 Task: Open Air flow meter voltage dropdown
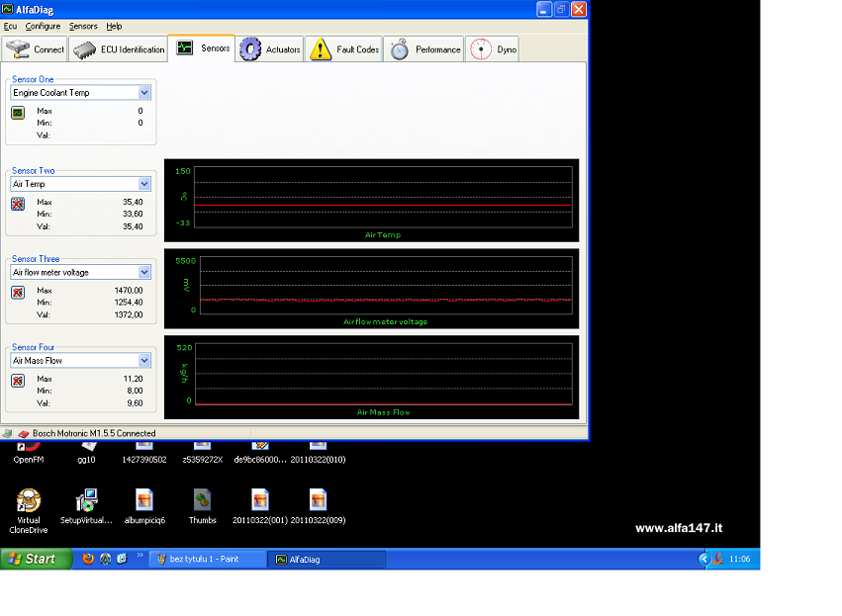(144, 272)
